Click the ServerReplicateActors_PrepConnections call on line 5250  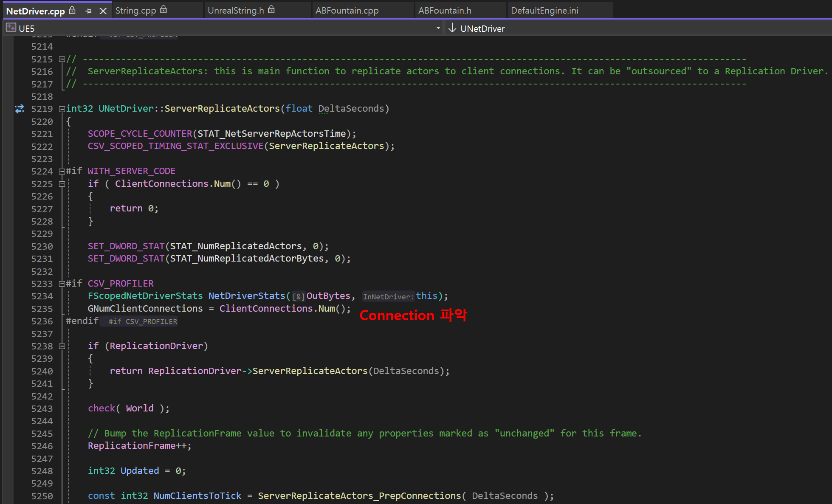tap(359, 496)
